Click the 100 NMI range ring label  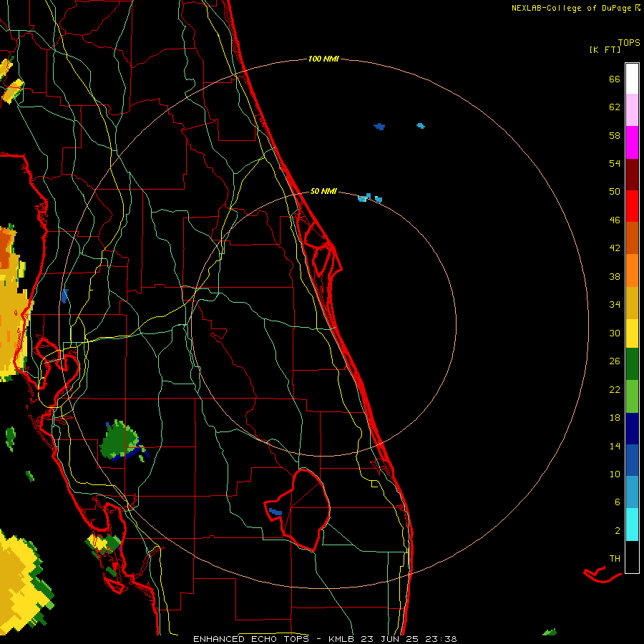[323, 59]
